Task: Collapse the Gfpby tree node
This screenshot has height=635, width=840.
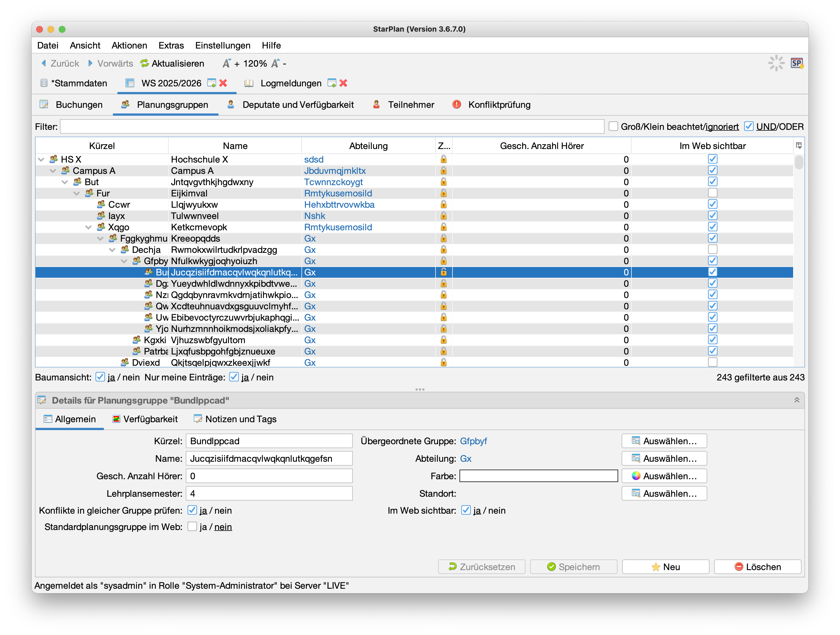Action: click(124, 261)
